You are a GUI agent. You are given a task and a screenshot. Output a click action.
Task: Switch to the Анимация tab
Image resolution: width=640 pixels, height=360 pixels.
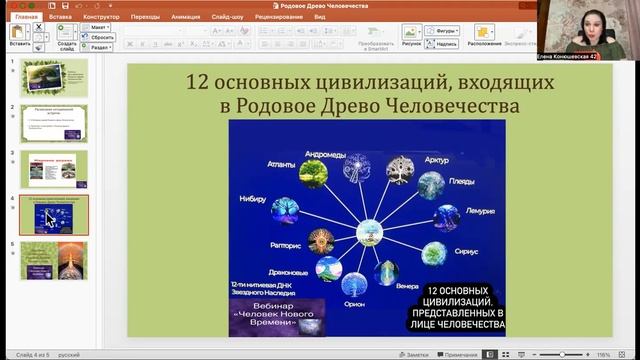click(186, 17)
